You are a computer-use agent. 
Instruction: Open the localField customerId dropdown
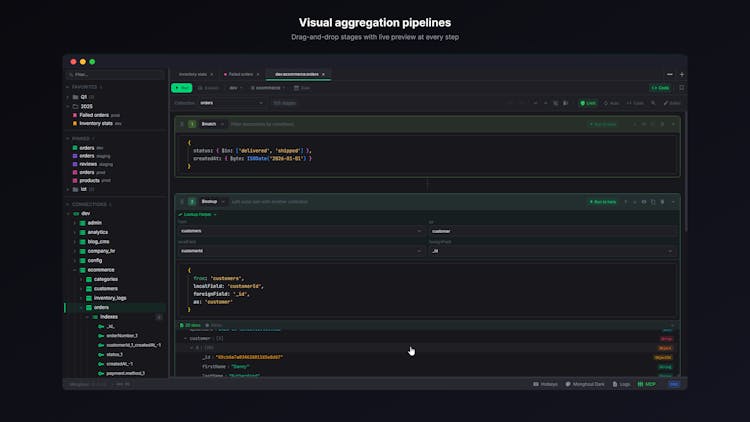[300, 251]
